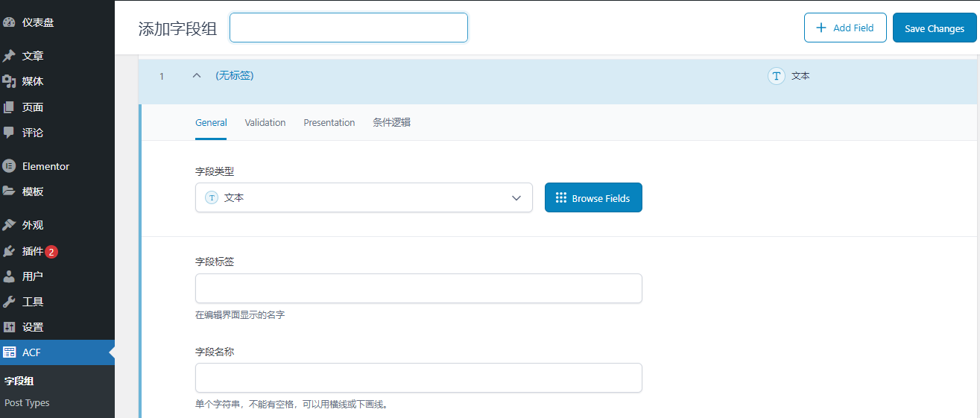Click the Browse Fields button

593,198
